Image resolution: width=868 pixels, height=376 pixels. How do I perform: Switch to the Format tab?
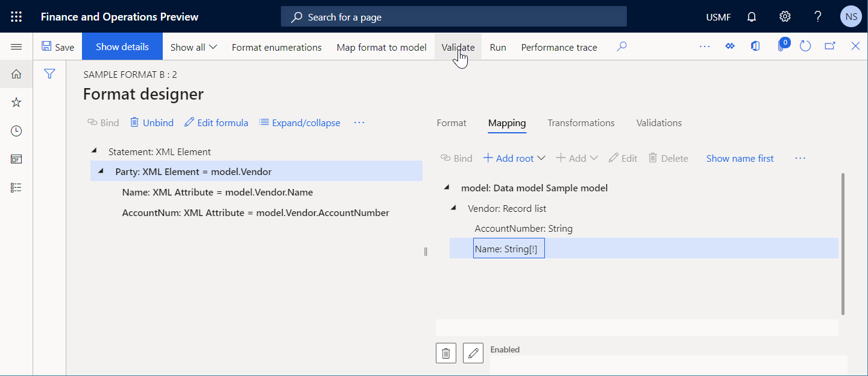(x=451, y=123)
